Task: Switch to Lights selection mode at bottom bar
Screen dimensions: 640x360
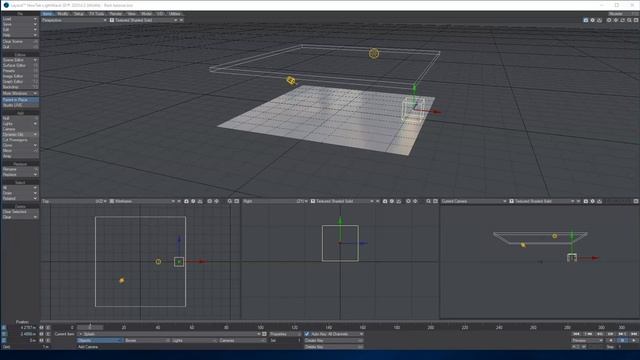Action: (x=194, y=340)
